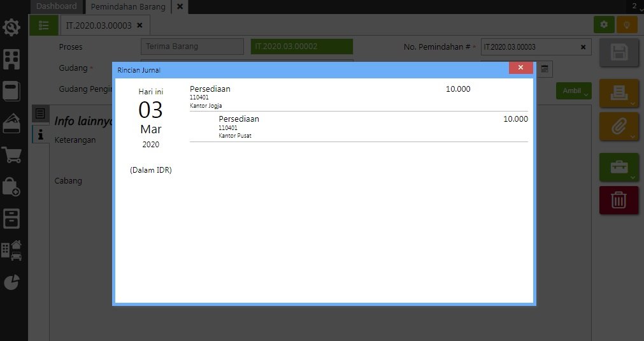Open the fixed assets building-and-car icon

click(11, 250)
